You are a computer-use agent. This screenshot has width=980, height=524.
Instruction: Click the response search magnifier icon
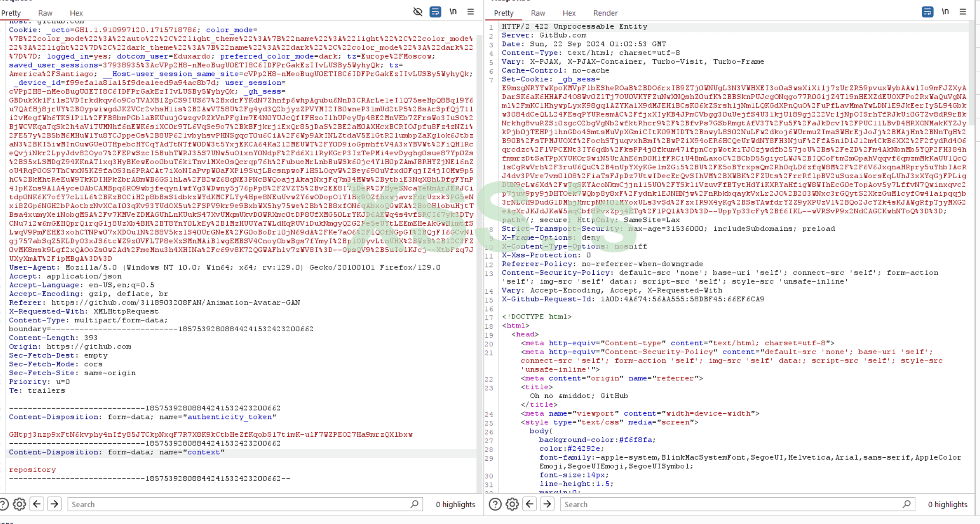point(906,504)
